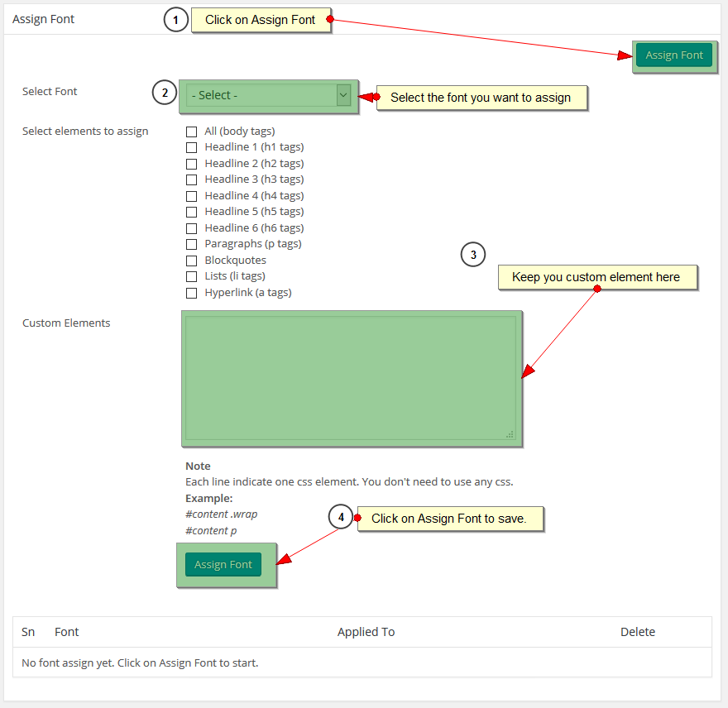
Task: Click inside the Custom Elements text area
Action: click(x=351, y=377)
